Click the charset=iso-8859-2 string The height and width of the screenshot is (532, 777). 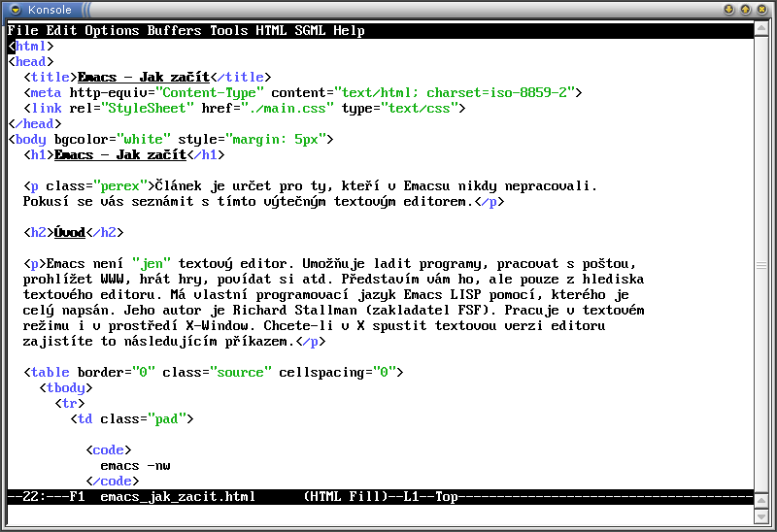tap(496, 92)
